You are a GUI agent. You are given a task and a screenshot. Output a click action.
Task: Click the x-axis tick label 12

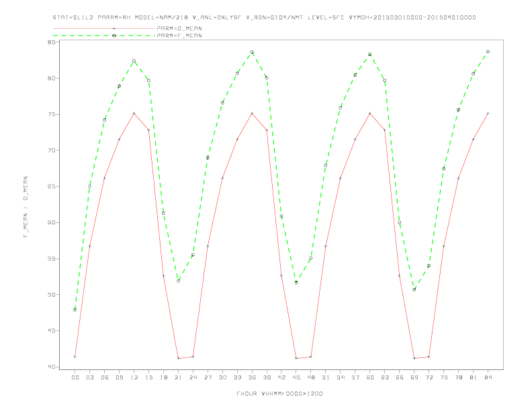(x=134, y=377)
